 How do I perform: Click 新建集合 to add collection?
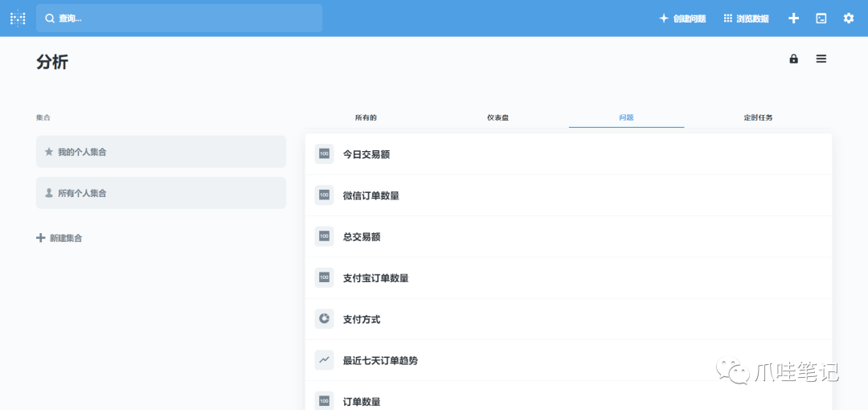[59, 238]
